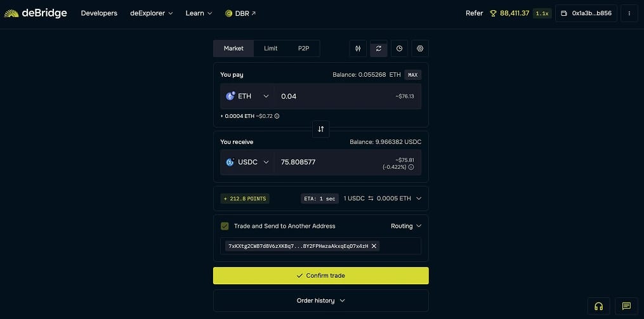Expand the exchange rate details chevron
Viewport: 644px width, 319px height.
[419, 199]
